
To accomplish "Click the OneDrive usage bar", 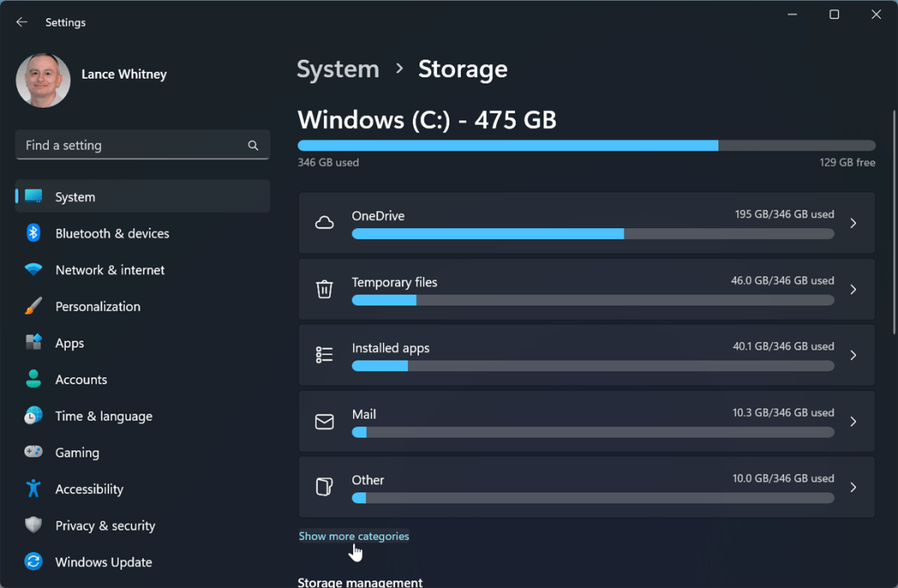I will coord(593,233).
